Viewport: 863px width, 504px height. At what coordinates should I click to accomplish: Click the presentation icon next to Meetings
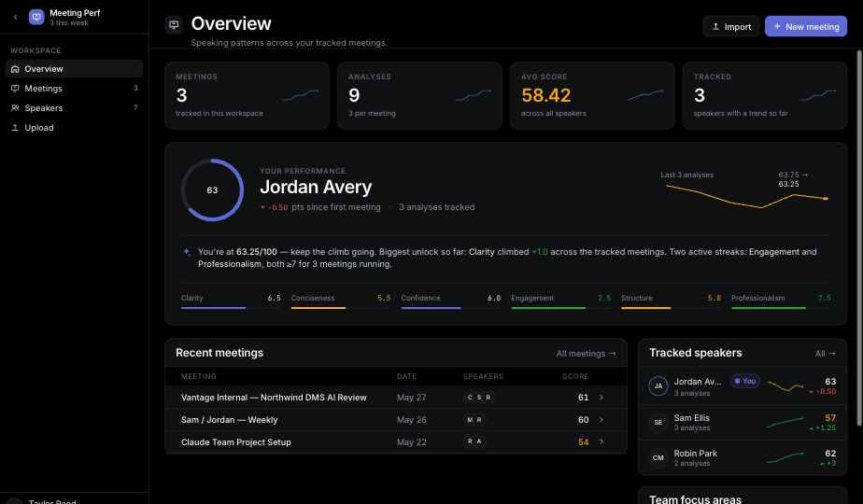15,89
